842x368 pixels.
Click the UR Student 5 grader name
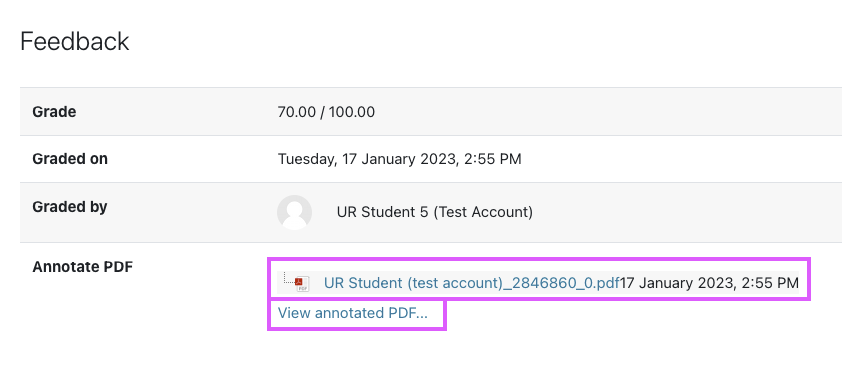382,212
